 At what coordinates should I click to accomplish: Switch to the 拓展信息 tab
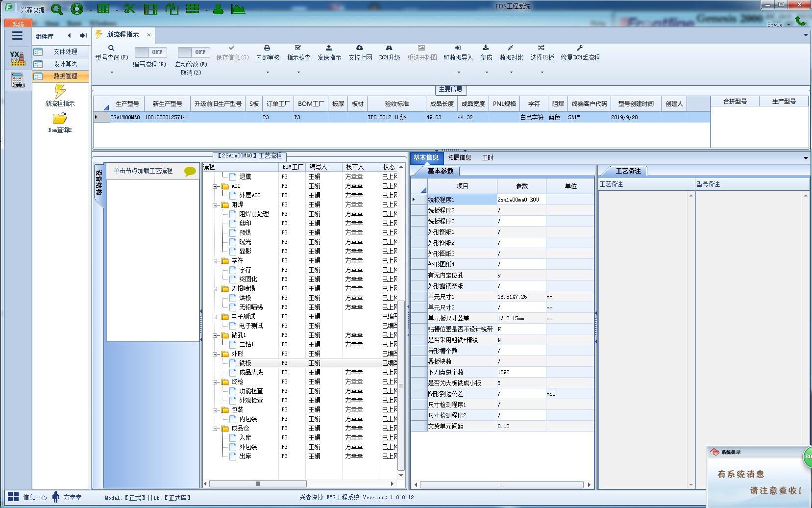click(459, 157)
